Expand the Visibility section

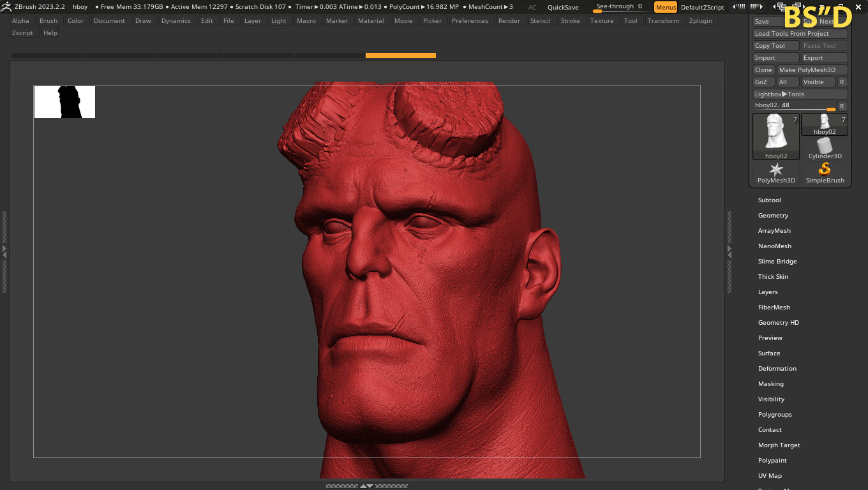[771, 399]
